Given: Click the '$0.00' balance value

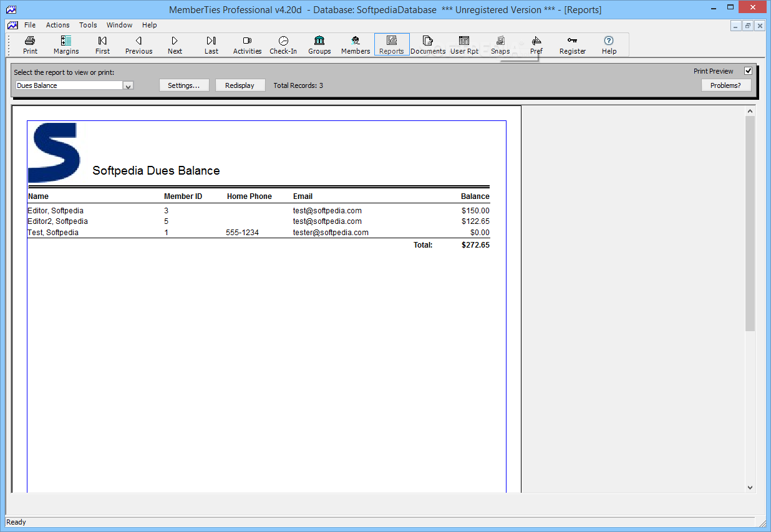Looking at the screenshot, I should [480, 233].
